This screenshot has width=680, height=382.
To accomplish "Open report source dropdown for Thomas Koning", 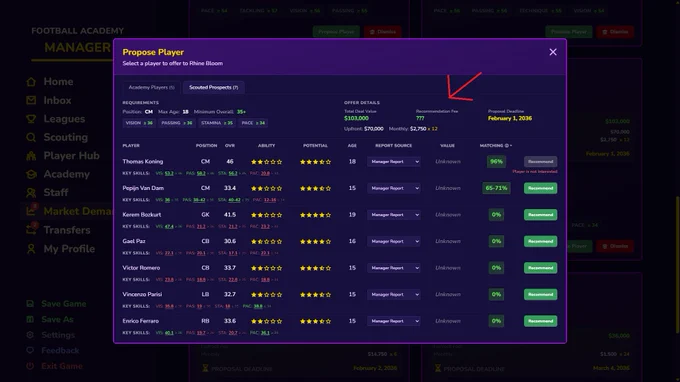I will coord(393,162).
